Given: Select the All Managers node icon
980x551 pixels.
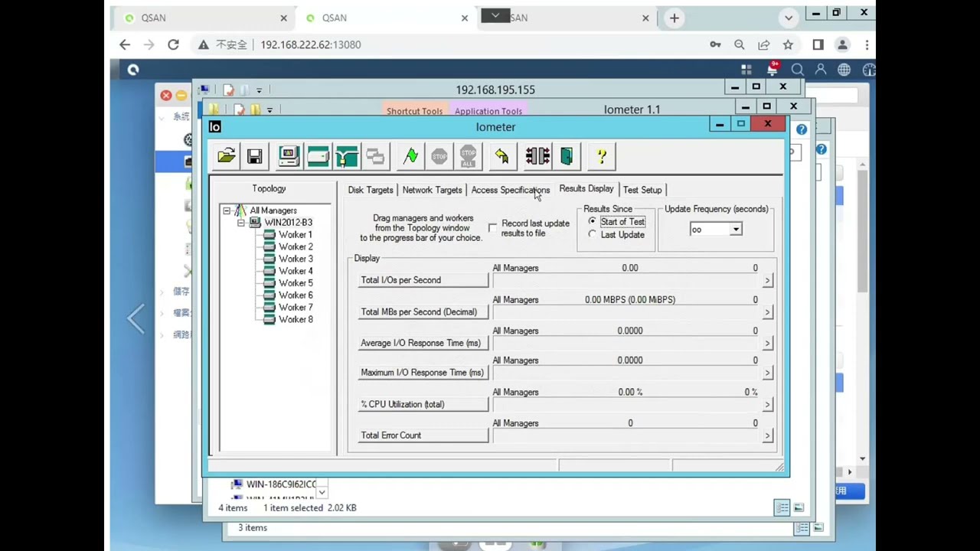Looking at the screenshot, I should pos(240,210).
